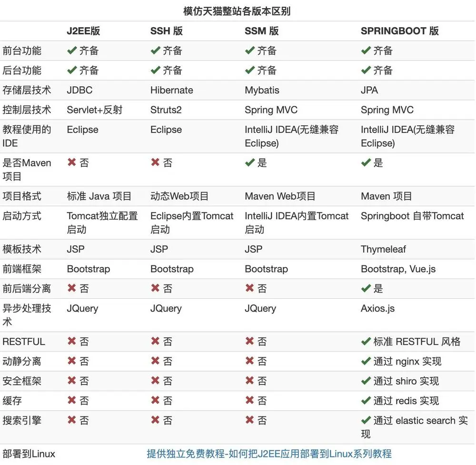Click the 异步处理技术 row label
The width and height of the screenshot is (476, 465).
26,315
